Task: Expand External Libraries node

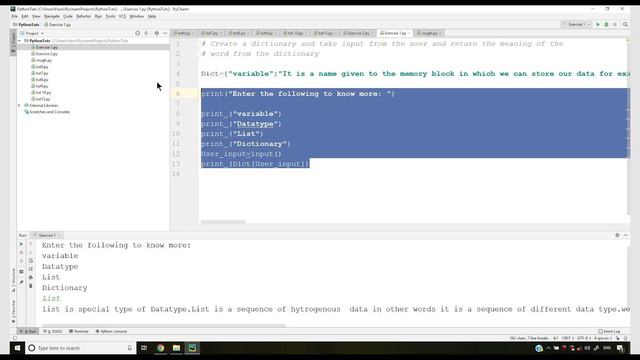Action: point(19,105)
